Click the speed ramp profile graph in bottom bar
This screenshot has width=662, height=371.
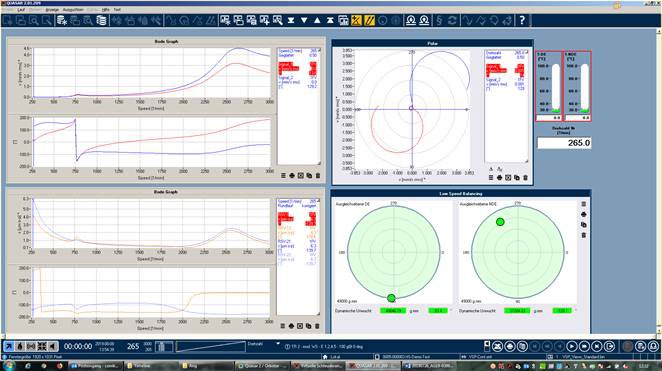[211, 347]
